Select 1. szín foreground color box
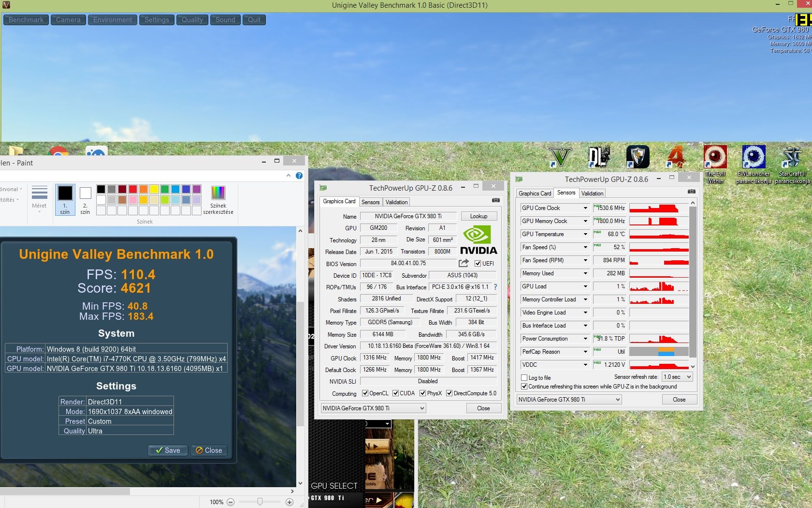The width and height of the screenshot is (812, 508). 65,200
